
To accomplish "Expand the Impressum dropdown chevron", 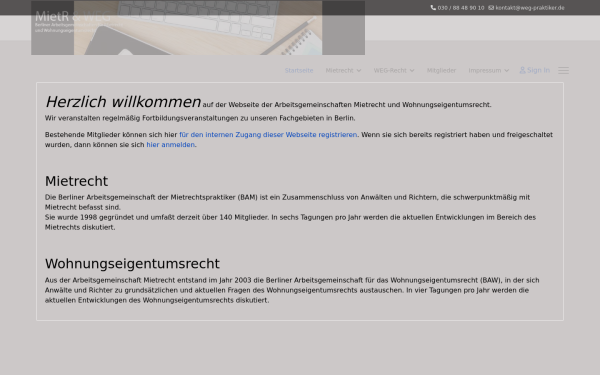I will tap(507, 70).
